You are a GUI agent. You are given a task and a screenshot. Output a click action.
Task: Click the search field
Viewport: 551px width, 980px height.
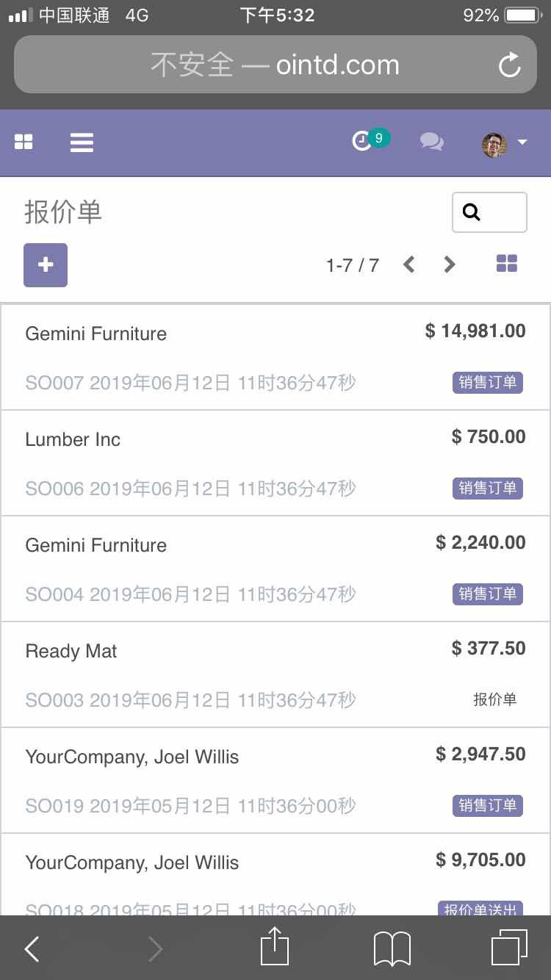click(x=489, y=212)
